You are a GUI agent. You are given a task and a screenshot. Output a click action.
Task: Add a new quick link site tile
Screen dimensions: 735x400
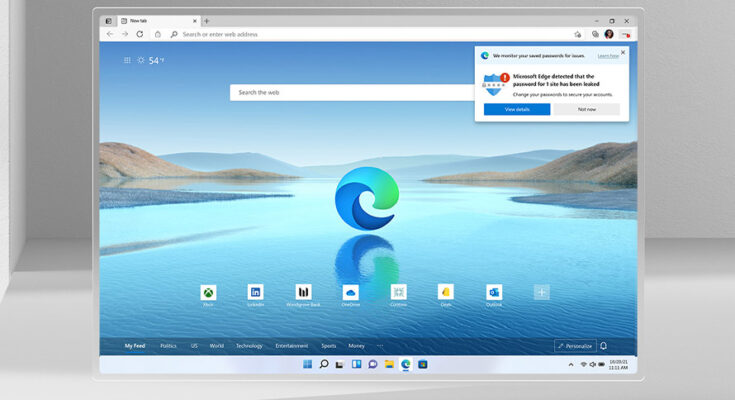pyautogui.click(x=541, y=292)
